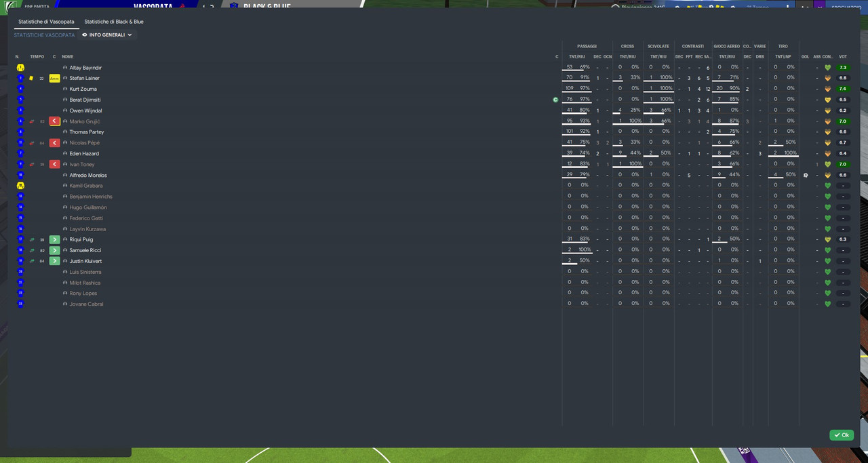Click Altay Bayındır's yellow goalkeeper shirt icon
The height and width of the screenshot is (463, 868).
tap(20, 68)
